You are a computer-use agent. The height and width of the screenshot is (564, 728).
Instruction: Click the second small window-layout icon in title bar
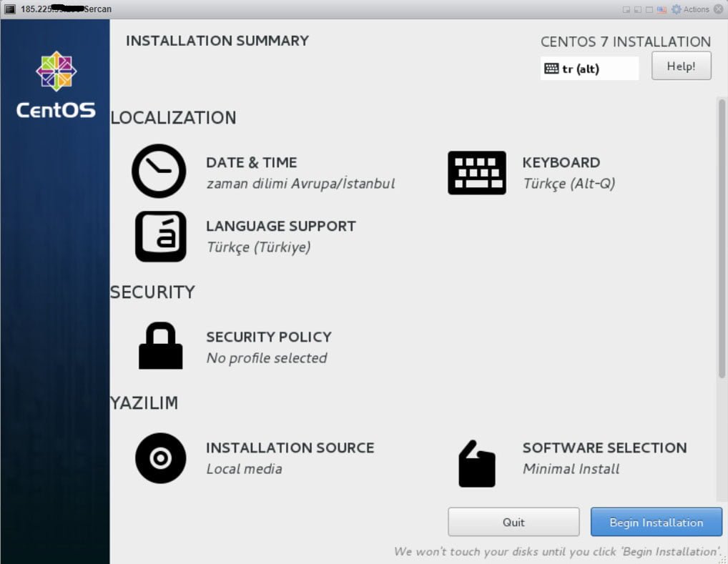tap(638, 10)
